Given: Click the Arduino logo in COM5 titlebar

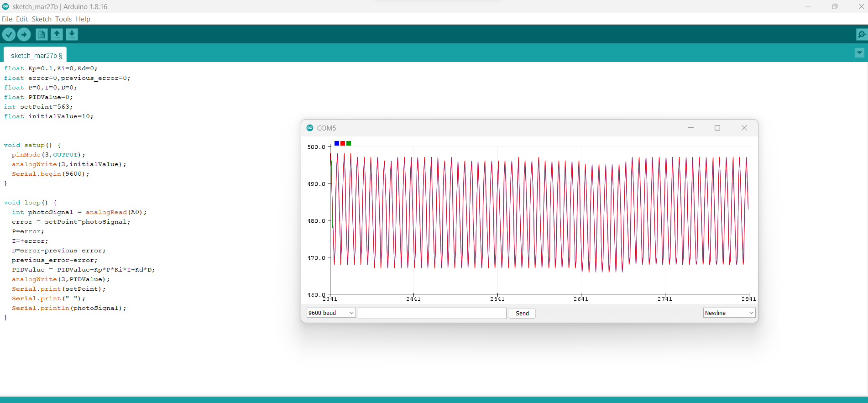Looking at the screenshot, I should tap(310, 128).
